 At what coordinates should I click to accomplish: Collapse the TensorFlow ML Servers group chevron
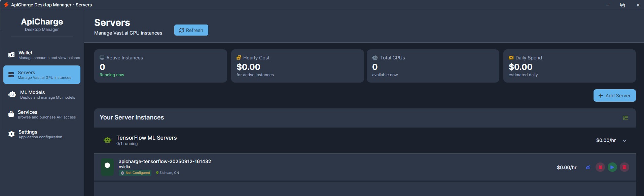point(625,141)
